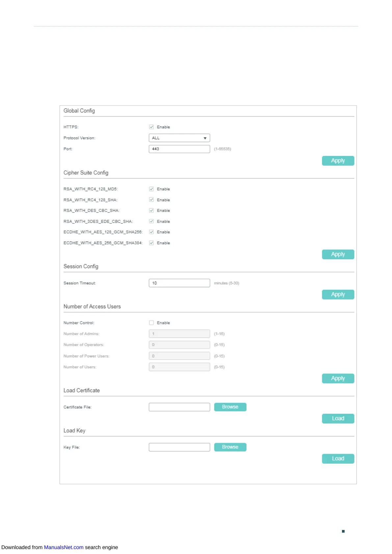Open the ManualsNet.com link

click(x=64, y=547)
